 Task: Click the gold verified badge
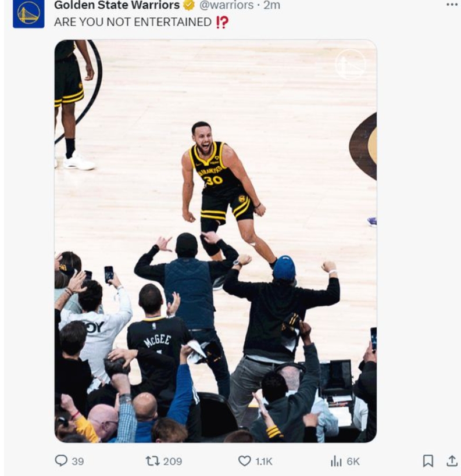click(189, 5)
